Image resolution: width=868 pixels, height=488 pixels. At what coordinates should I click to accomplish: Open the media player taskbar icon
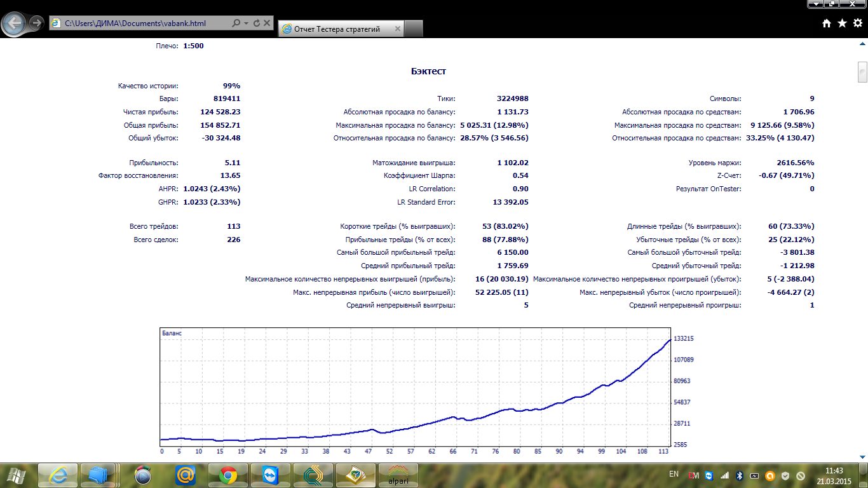tap(143, 475)
